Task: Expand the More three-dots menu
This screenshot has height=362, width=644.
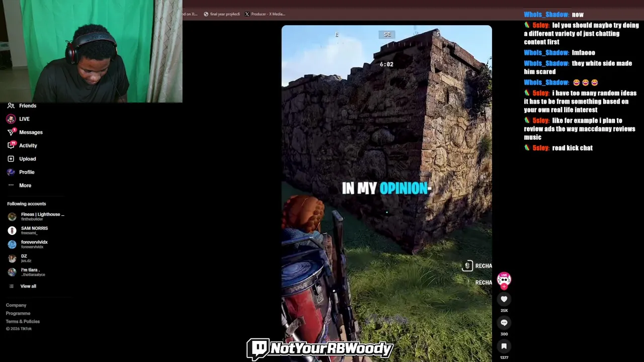Action: pyautogui.click(x=11, y=185)
